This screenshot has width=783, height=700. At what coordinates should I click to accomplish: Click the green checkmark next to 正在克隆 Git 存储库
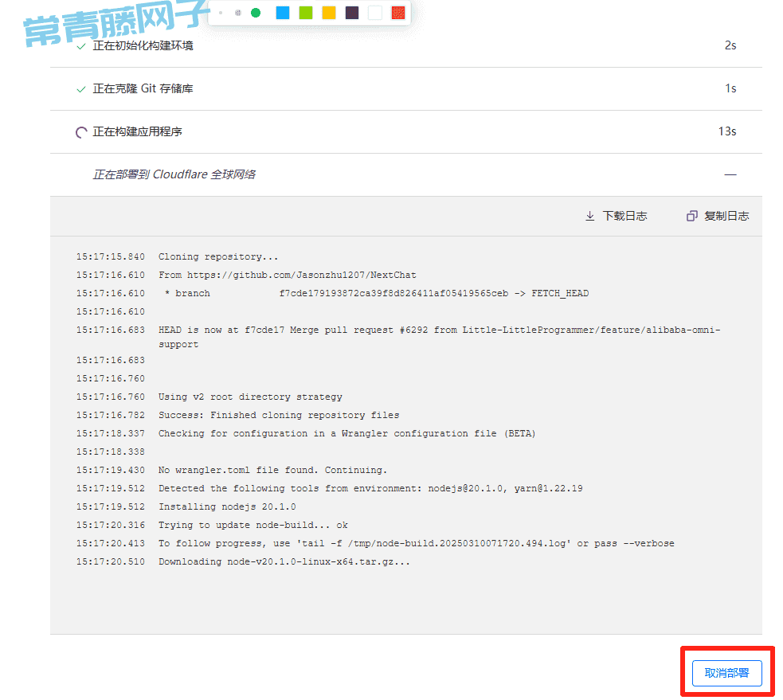click(81, 89)
